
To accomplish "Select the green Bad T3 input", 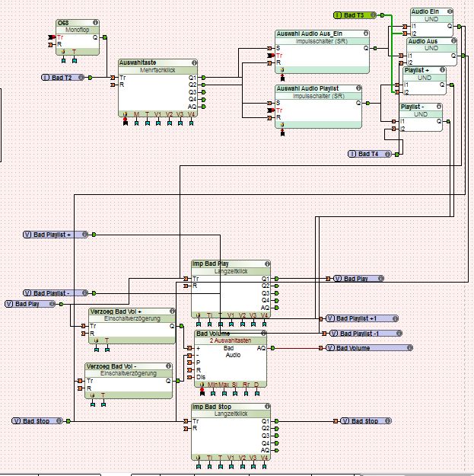I will pos(355,15).
